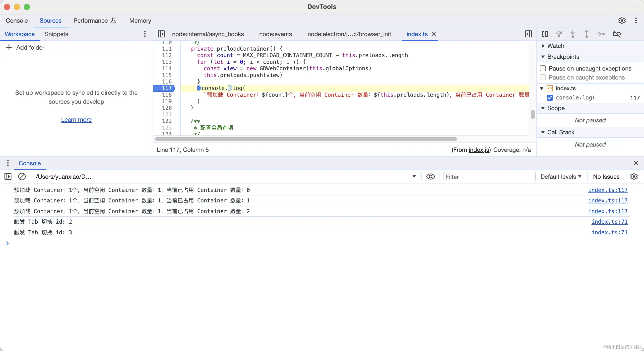Toggle the navigator sidebar icon

click(x=161, y=34)
